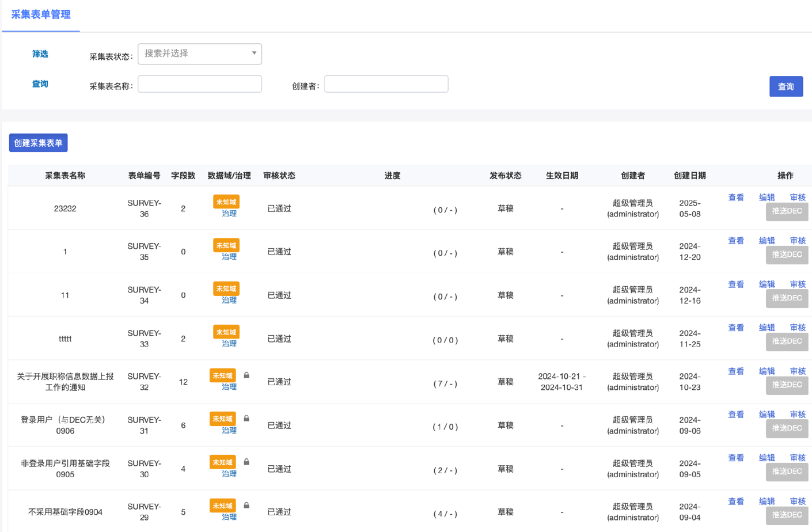Viewport: 812px width, 532px height.
Task: Click 未知域 badge in SURVEY-29 row
Action: 223,506
